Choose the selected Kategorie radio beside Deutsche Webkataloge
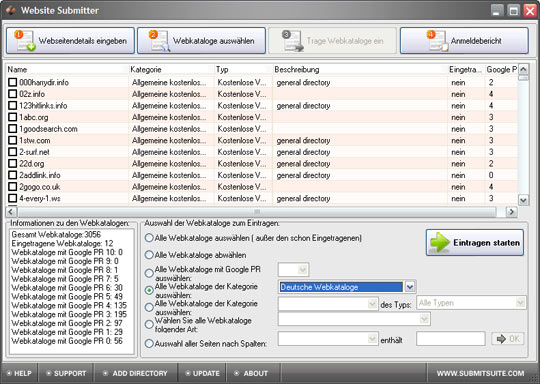The image size is (540, 384). pyautogui.click(x=149, y=290)
